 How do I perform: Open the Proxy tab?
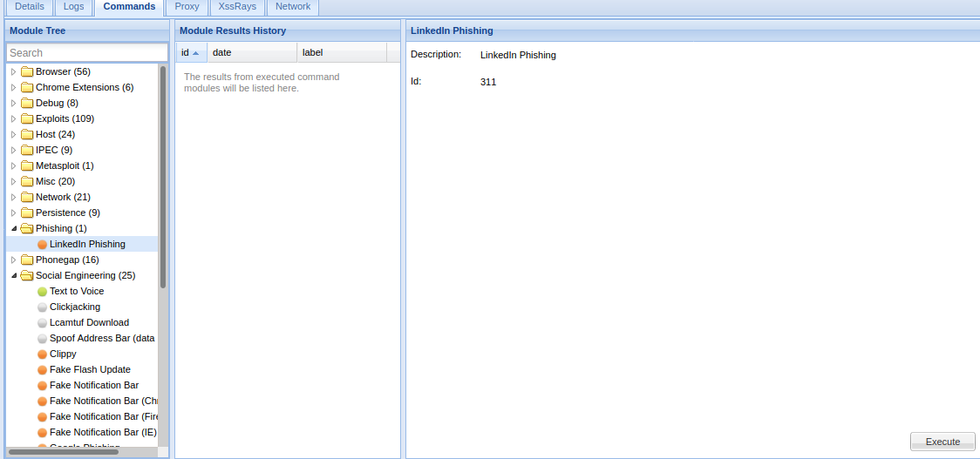click(x=187, y=7)
